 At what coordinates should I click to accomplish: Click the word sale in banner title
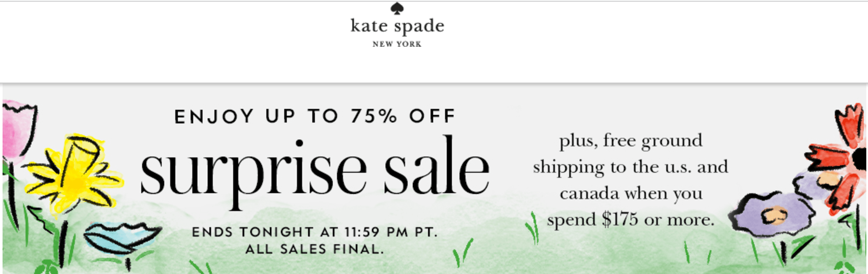click(x=437, y=166)
